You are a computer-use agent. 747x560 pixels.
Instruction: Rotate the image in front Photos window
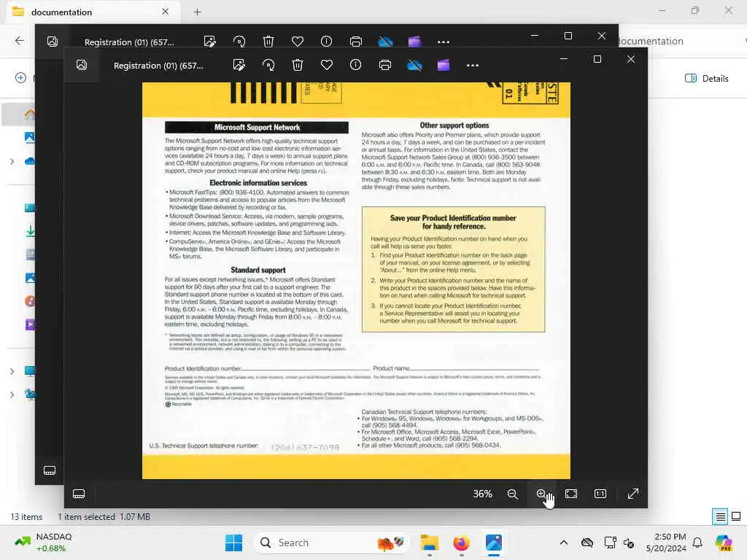point(268,65)
